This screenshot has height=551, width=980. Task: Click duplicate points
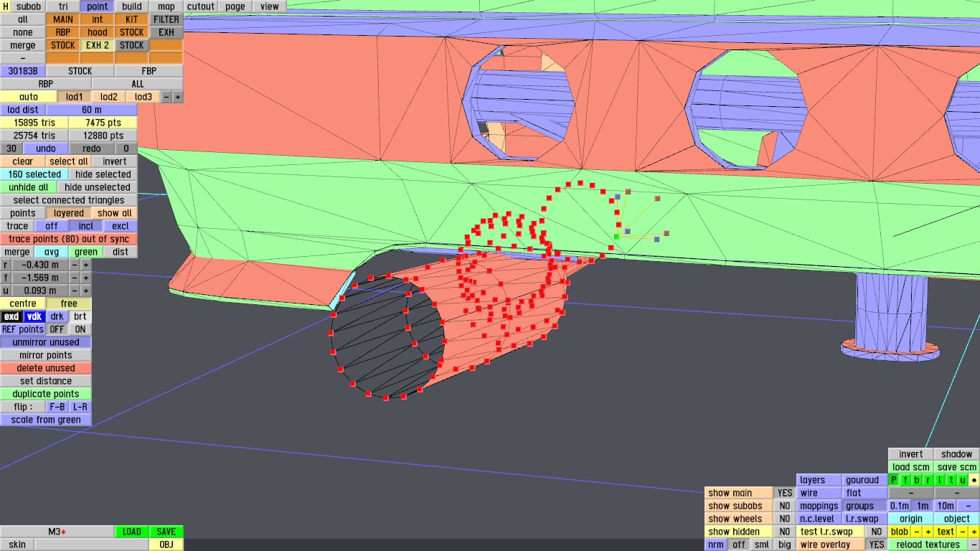click(x=46, y=394)
